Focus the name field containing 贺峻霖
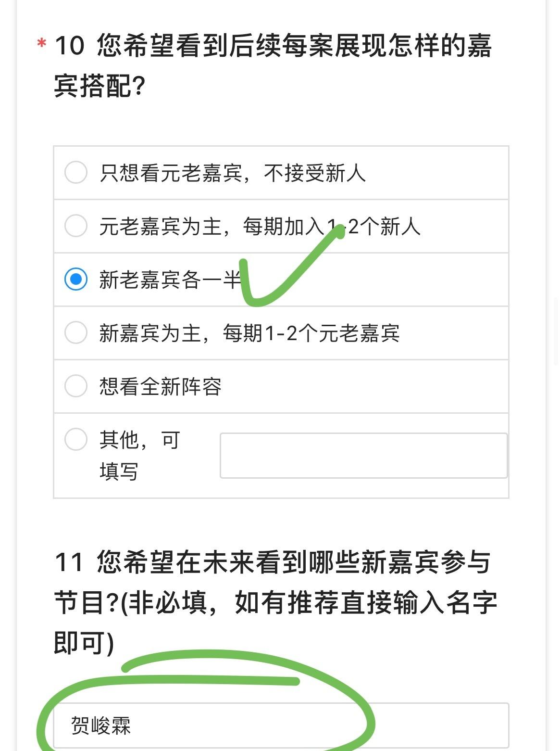 (281, 726)
